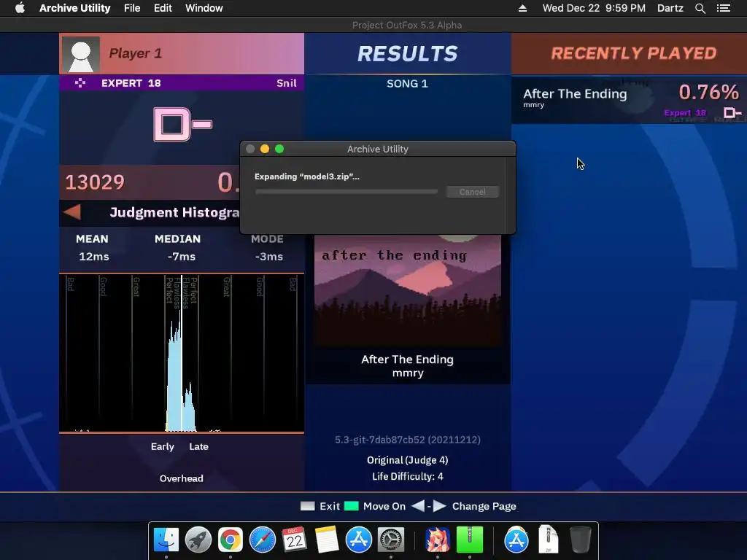747x560 pixels.
Task: Click the EXPERT 18 difficulty label
Action: click(x=131, y=83)
